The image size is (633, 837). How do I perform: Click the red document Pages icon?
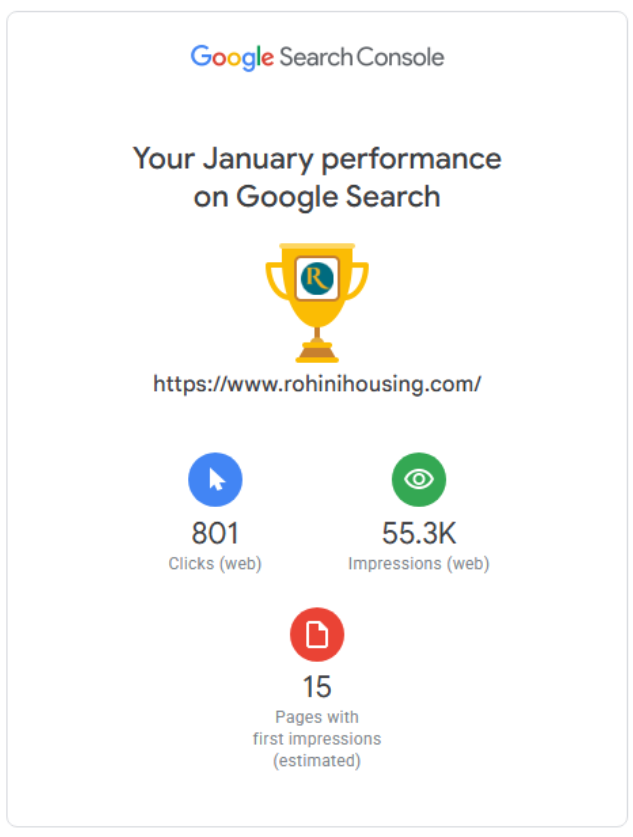[x=317, y=633]
